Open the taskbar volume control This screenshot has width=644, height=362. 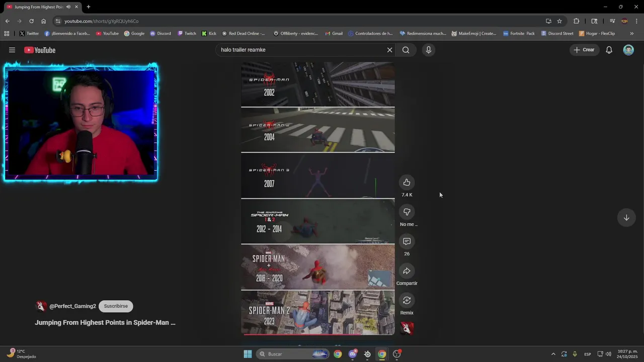pyautogui.click(x=609, y=354)
